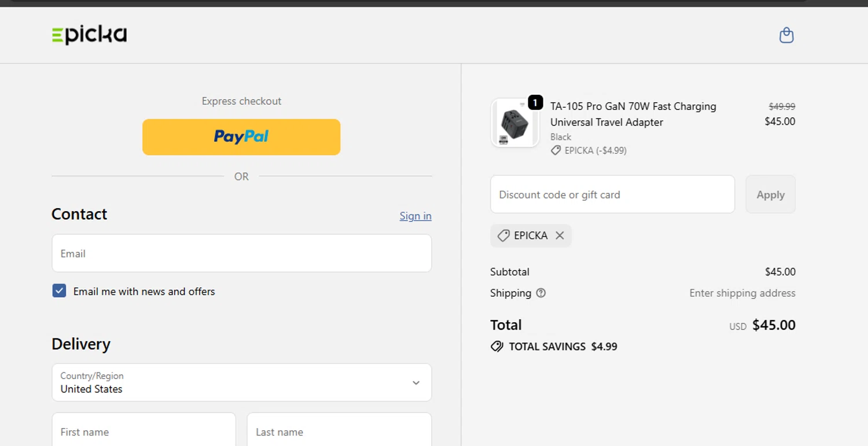Focus the Discount code or gift card field
The width and height of the screenshot is (868, 446).
612,194
